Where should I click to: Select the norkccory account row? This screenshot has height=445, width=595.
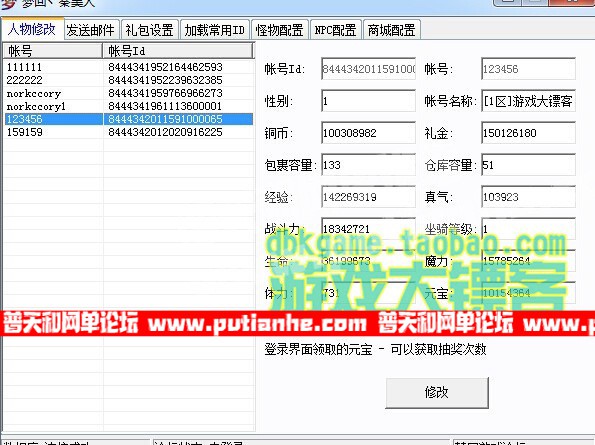coord(128,93)
